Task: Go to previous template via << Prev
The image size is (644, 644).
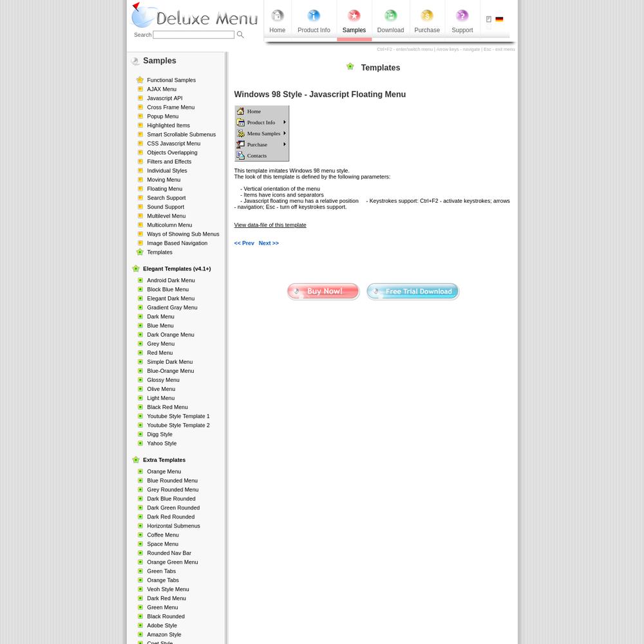Action: [244, 243]
